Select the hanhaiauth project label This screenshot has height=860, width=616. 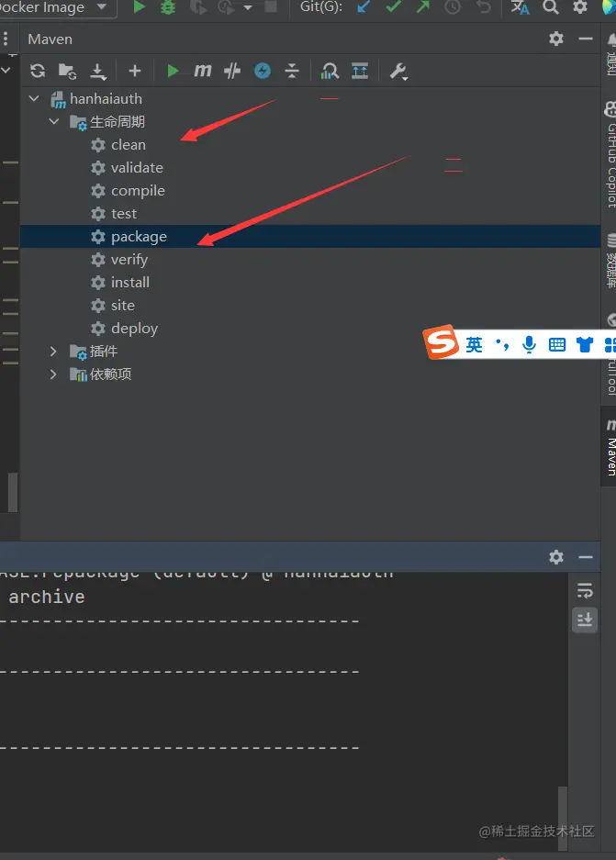106,99
